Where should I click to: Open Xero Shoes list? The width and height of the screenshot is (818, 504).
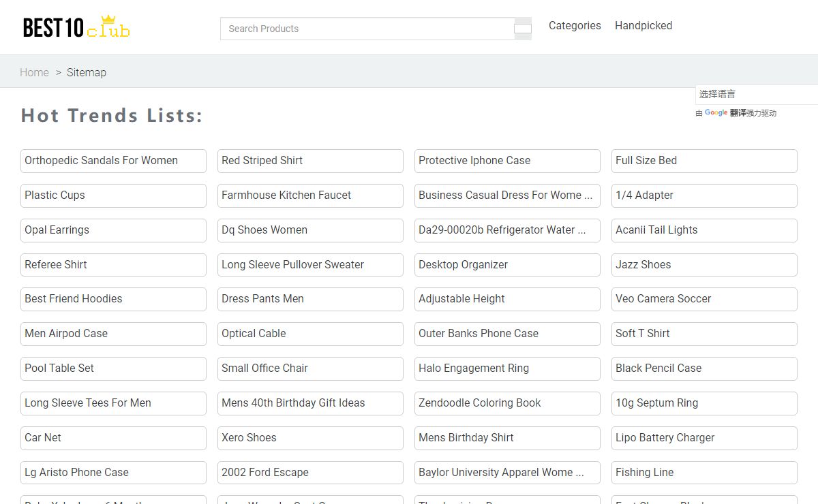(310, 438)
